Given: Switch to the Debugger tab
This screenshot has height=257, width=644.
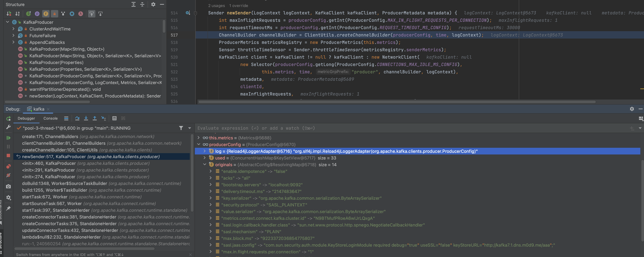Looking at the screenshot, I should tap(26, 118).
